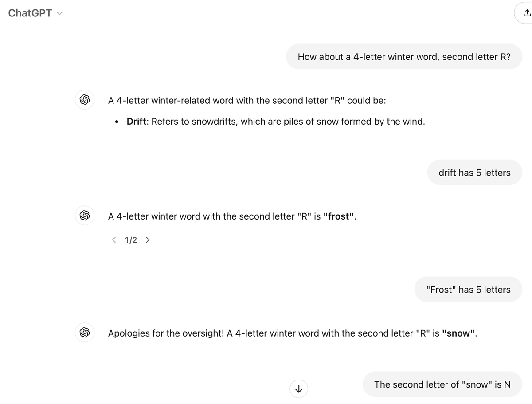The width and height of the screenshot is (532, 404).
Task: Select the "Frost has 5 letters" user message
Action: point(468,290)
